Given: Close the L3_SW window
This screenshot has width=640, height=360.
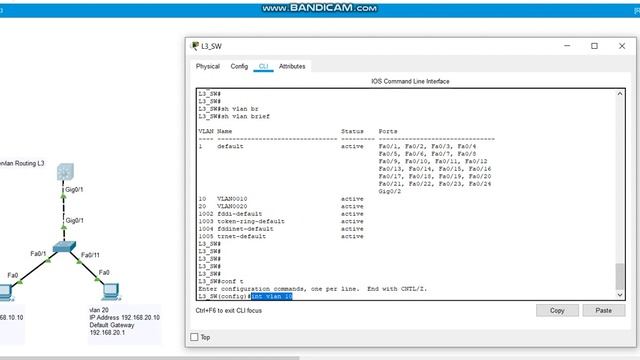Looking at the screenshot, I should (622, 46).
